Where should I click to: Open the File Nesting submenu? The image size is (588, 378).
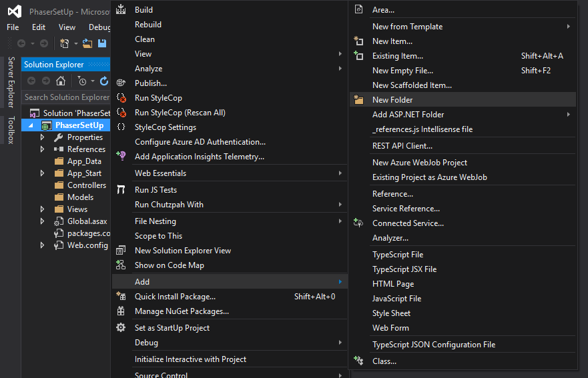[230, 221]
